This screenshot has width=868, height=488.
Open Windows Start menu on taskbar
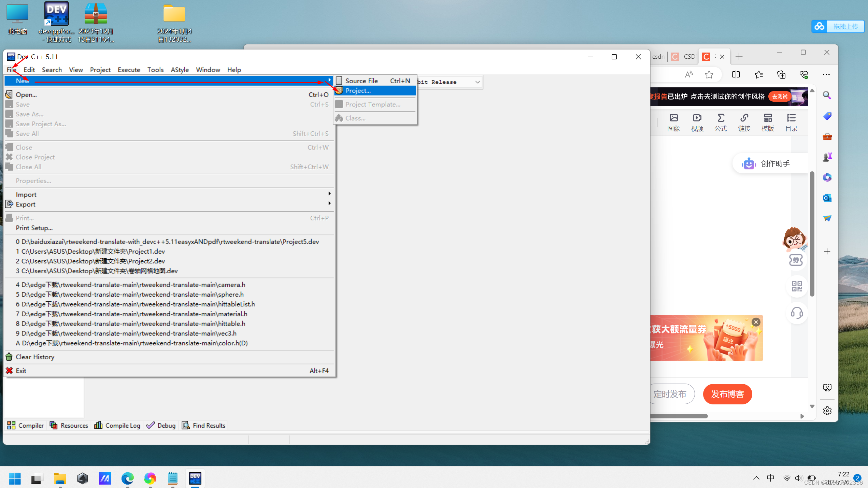(14, 478)
